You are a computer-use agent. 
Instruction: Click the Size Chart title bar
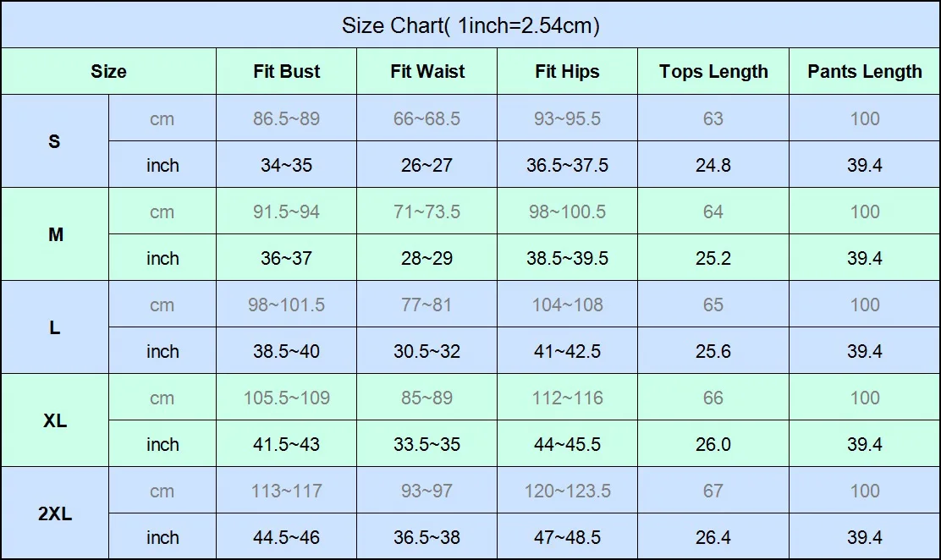[470, 25]
